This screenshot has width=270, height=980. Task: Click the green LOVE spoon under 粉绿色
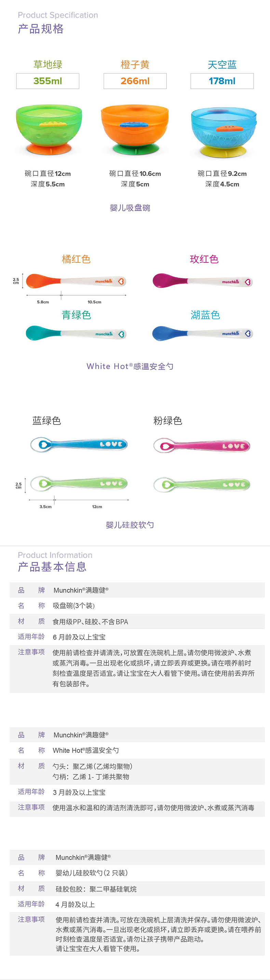[202, 484]
